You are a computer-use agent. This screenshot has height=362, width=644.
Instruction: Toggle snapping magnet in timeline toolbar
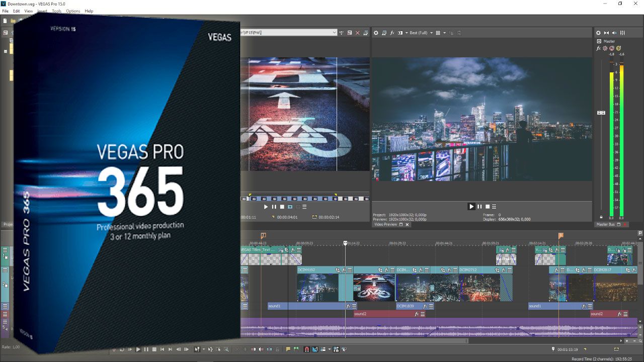tap(306, 349)
